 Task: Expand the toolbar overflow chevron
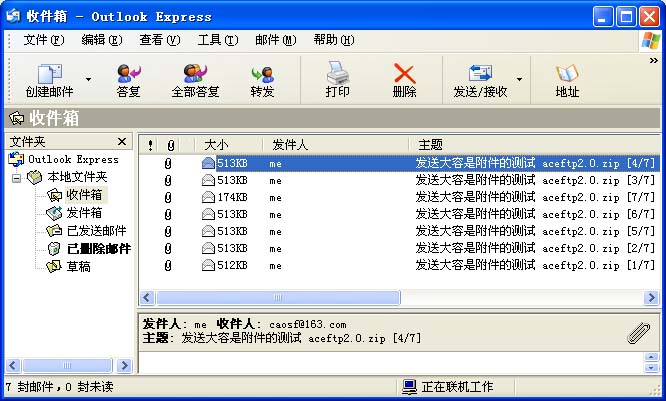pos(654,61)
